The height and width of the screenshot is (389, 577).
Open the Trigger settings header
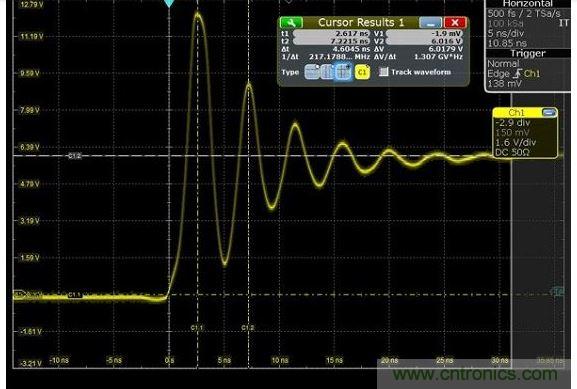click(528, 54)
